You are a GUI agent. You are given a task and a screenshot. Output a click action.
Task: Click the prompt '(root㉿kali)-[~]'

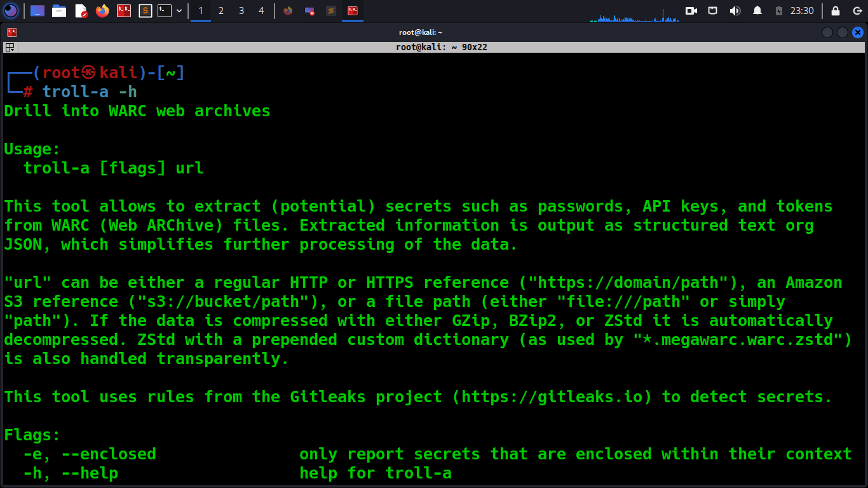(x=109, y=73)
